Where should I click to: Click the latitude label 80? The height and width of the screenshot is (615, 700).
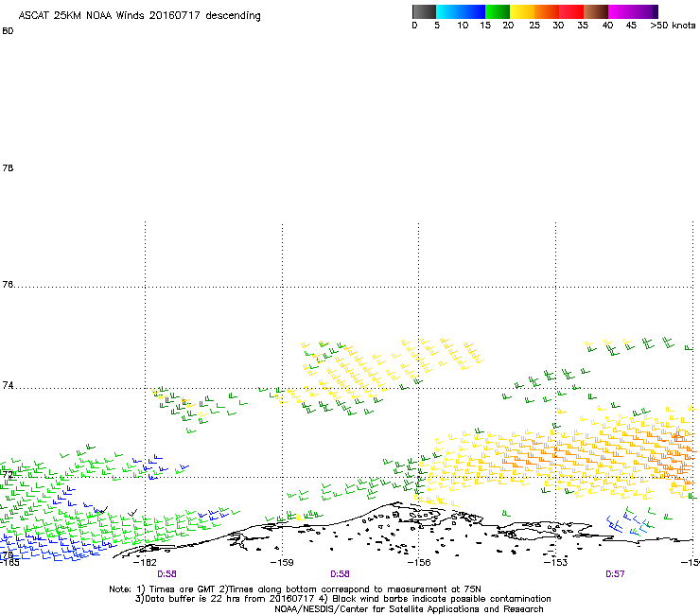8,31
